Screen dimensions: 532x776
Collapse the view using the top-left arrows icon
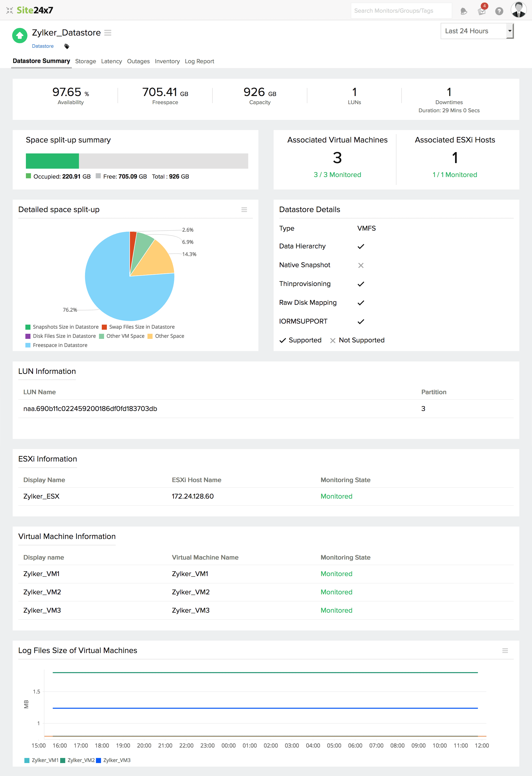(10, 10)
